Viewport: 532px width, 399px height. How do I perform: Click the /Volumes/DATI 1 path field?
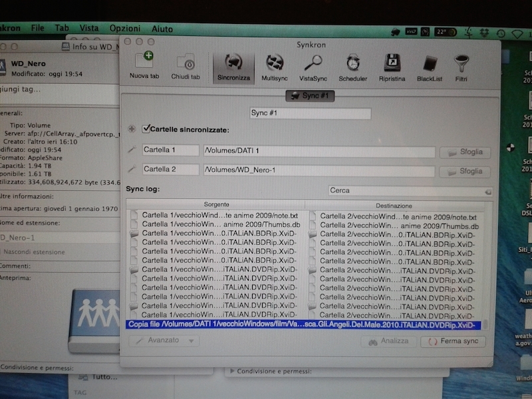click(319, 151)
